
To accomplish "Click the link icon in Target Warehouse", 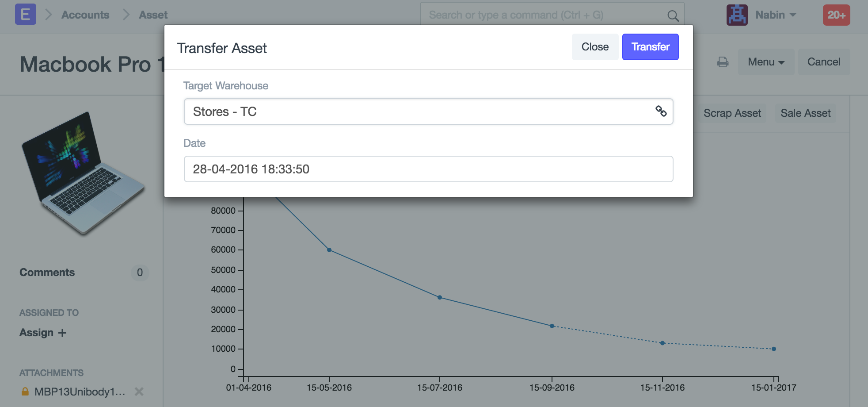I will (x=661, y=111).
